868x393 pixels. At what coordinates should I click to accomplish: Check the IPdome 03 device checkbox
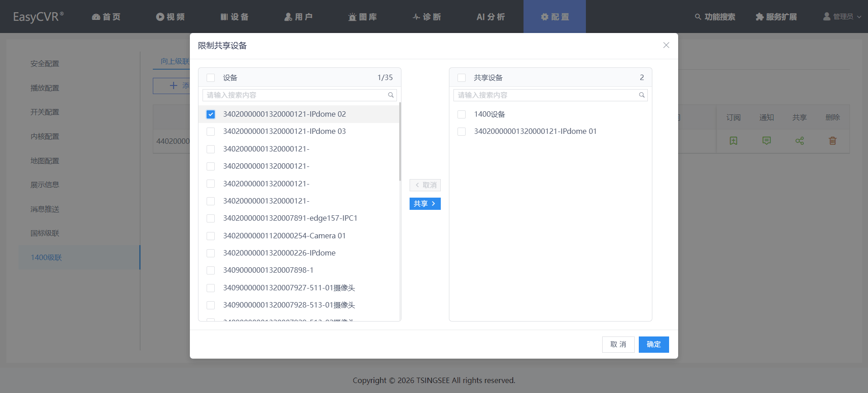[x=211, y=132]
